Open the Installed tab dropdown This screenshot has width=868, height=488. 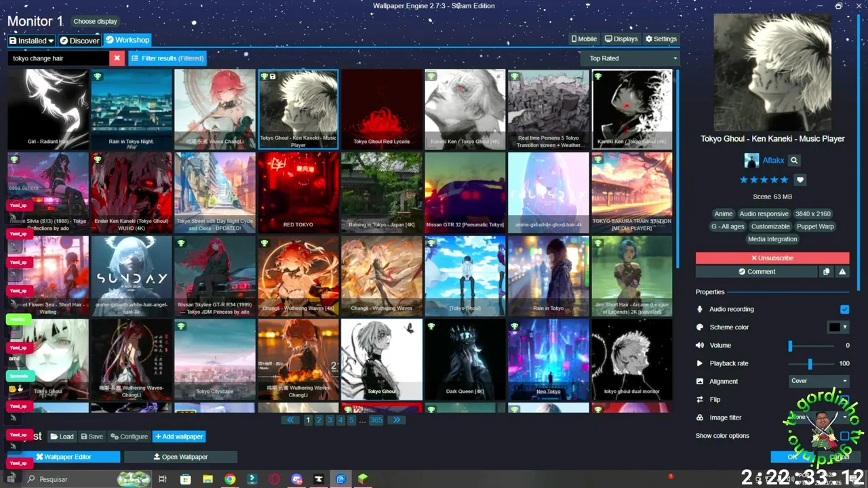coord(31,41)
